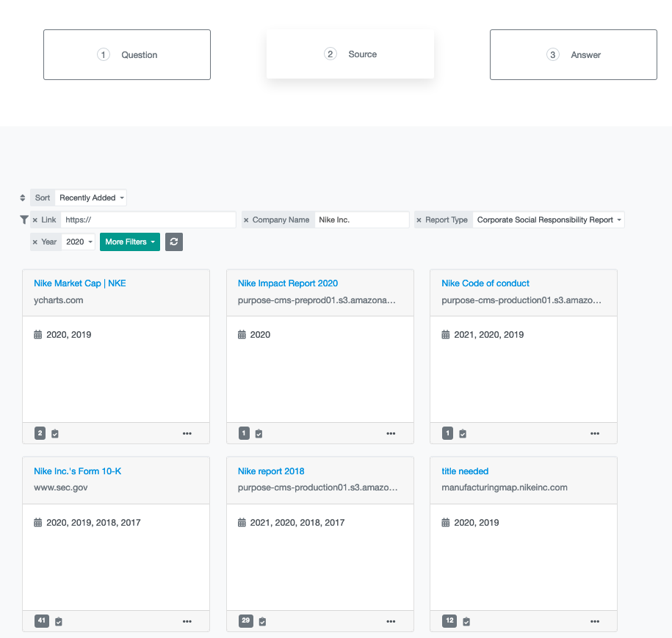
Task: Click count badge 12 on title needed card
Action: 449,621
